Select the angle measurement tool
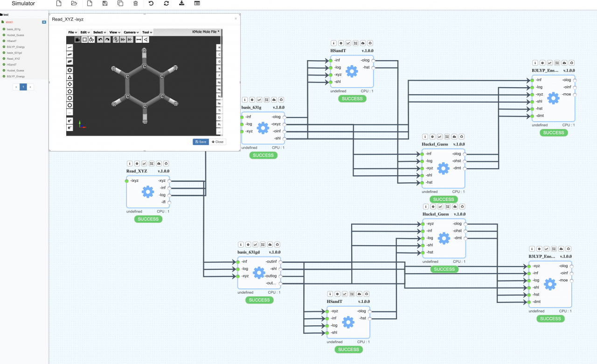Viewport: 597px width, 364px height. click(x=146, y=40)
